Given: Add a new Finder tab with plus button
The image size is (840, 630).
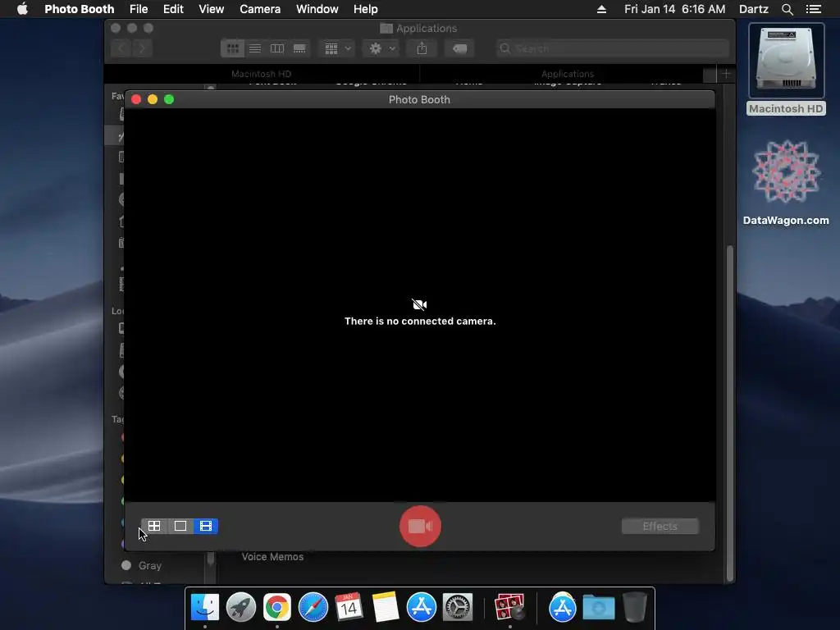Looking at the screenshot, I should pyautogui.click(x=726, y=74).
